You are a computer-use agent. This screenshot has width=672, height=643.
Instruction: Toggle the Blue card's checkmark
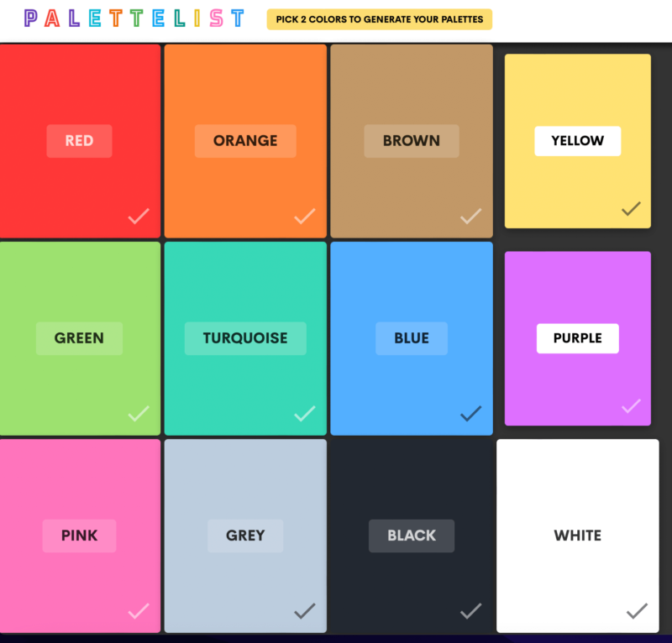(x=471, y=413)
